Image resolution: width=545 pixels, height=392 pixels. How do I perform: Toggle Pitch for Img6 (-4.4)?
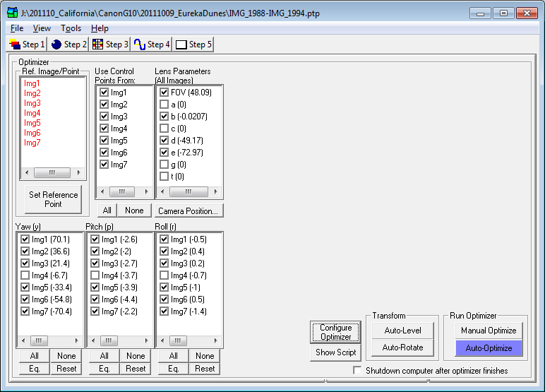[x=95, y=299]
